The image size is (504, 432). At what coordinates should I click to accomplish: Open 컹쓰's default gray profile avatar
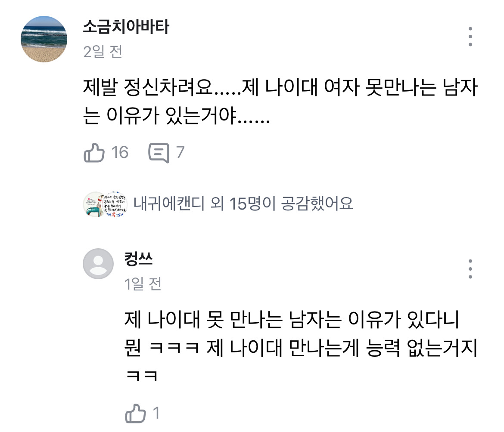pos(98,263)
